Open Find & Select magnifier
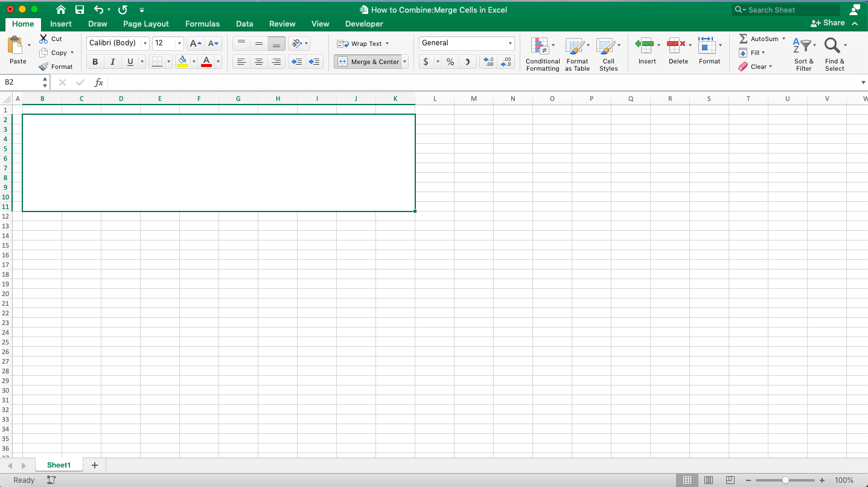868x487 pixels. pyautogui.click(x=835, y=54)
